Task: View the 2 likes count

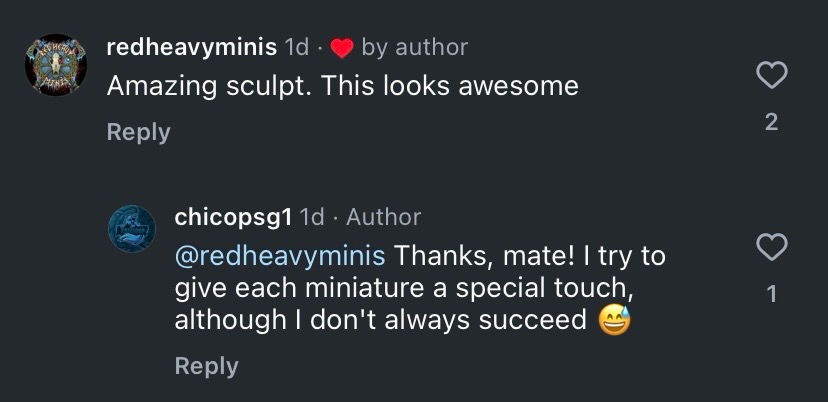Action: click(771, 122)
